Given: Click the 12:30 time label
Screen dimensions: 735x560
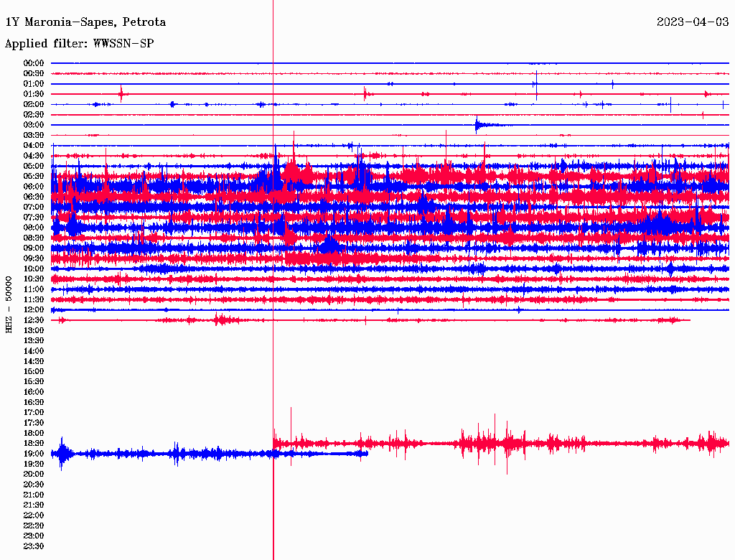Looking at the screenshot, I should pos(34,320).
